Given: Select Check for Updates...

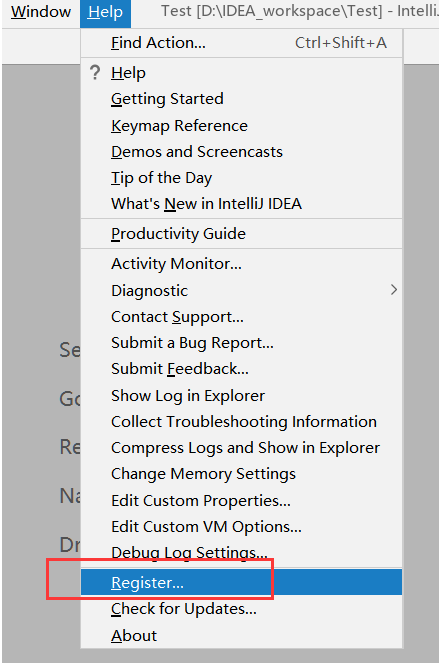Looking at the screenshot, I should pyautogui.click(x=241, y=609).
